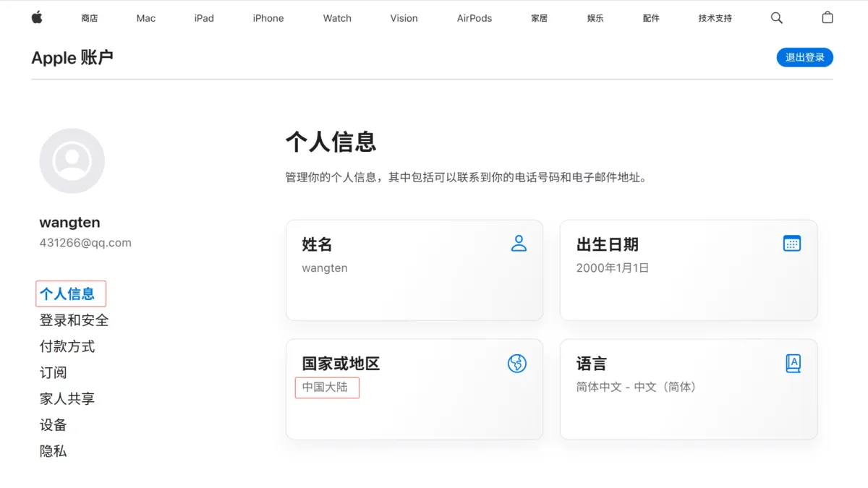Open the 商店 menu item

click(90, 18)
